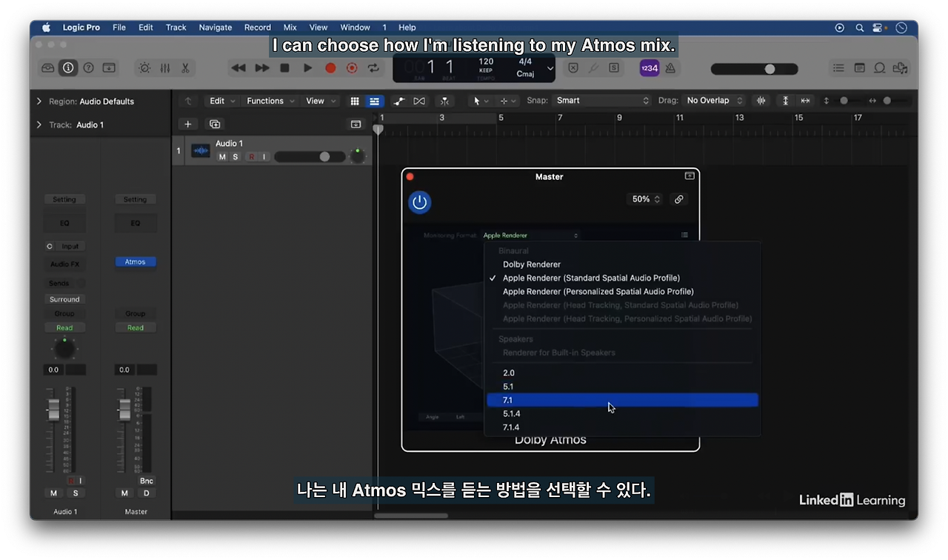Open the Edit menu in Tracks area
The height and width of the screenshot is (560, 948).
(x=221, y=101)
